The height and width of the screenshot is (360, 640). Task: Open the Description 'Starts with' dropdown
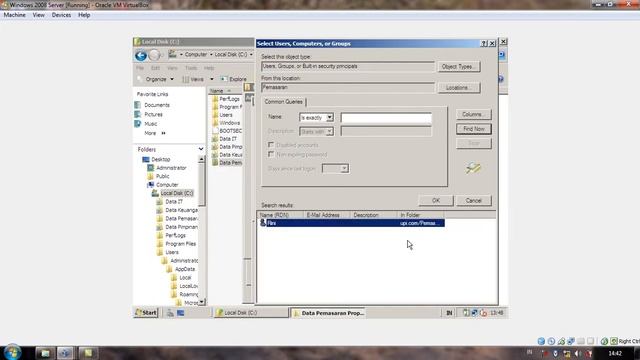tap(329, 131)
